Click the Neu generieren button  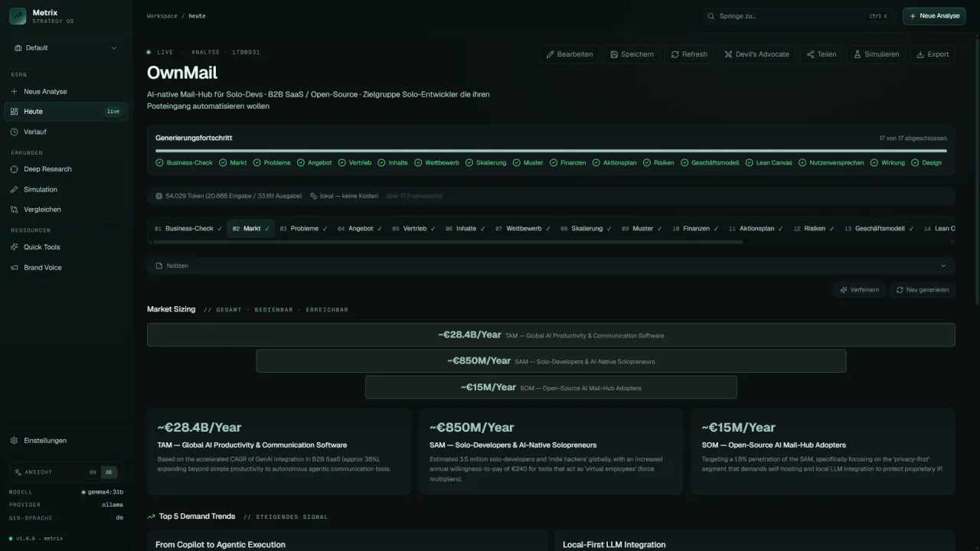pos(923,290)
